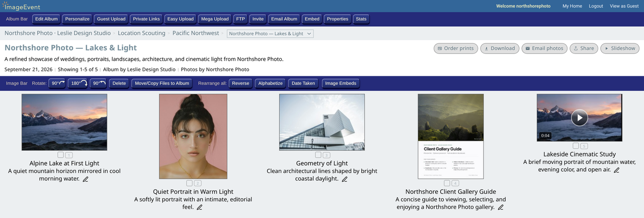Open album Properties
This screenshot has width=644, height=218.
tap(338, 19)
